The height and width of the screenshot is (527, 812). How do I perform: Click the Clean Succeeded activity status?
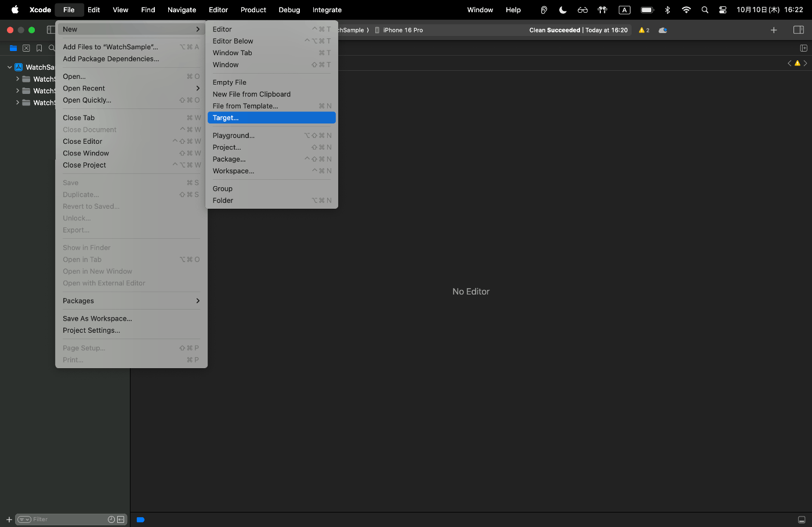pos(578,30)
